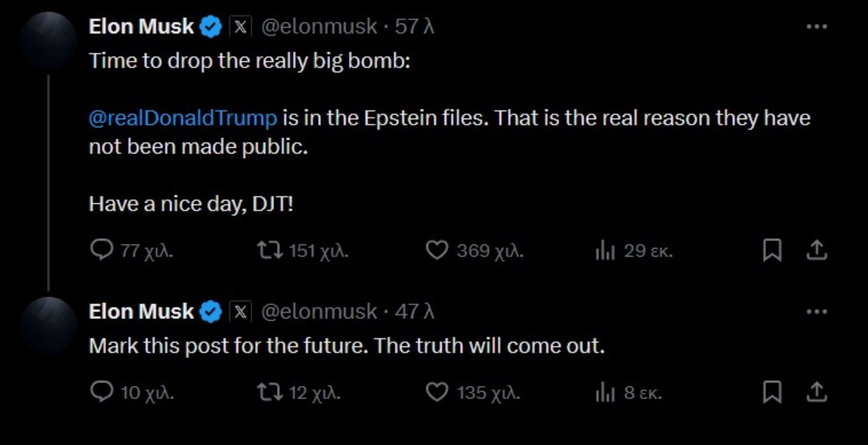The image size is (868, 445).
Task: Open more options menu on second tweet
Action: pos(815,310)
